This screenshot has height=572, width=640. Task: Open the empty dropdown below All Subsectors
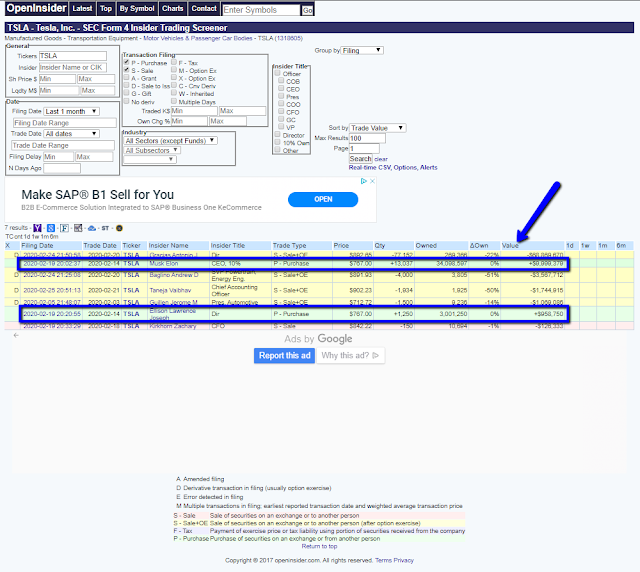[x=150, y=159]
